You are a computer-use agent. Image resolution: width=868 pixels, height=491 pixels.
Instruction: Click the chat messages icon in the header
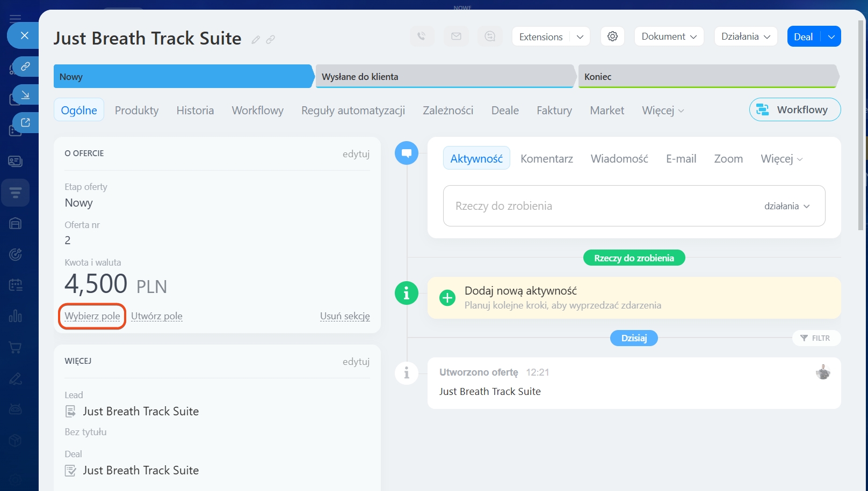pos(490,36)
